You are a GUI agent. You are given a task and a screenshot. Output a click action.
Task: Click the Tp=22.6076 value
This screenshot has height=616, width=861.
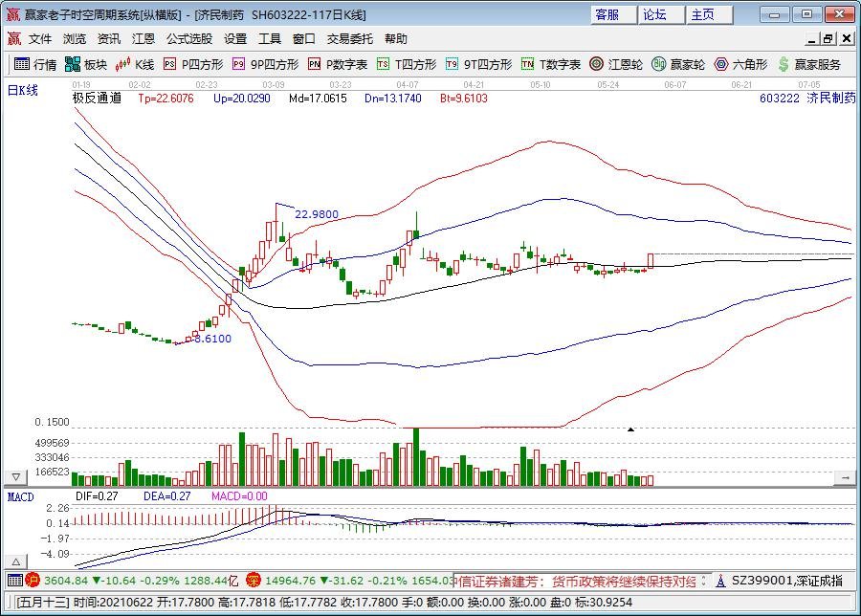[x=166, y=99]
